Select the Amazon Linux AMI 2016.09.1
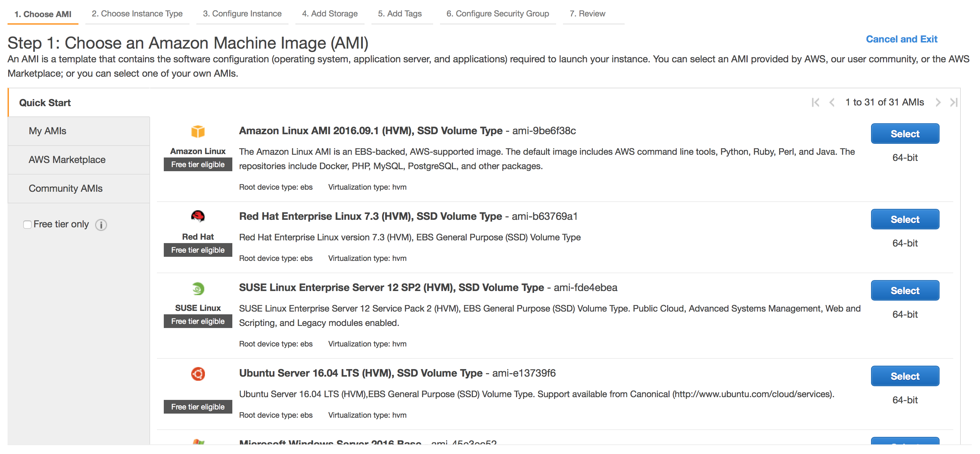The width and height of the screenshot is (980, 454). coord(905,134)
